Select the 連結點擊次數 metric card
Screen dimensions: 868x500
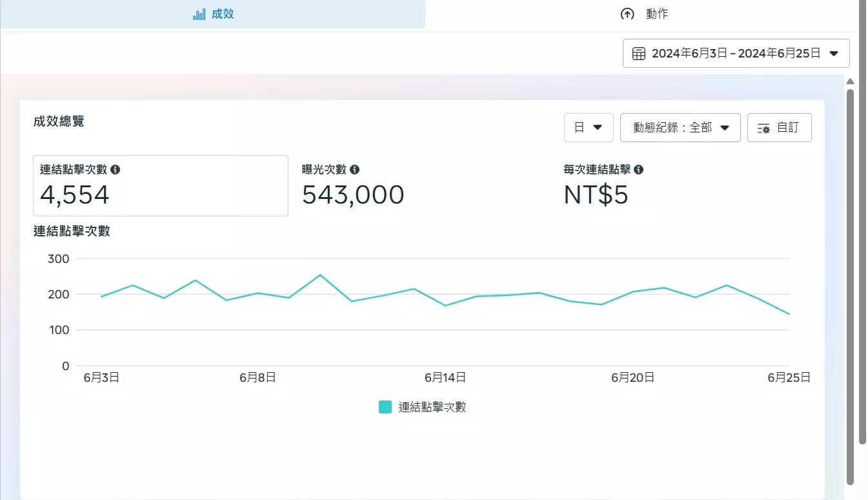pyautogui.click(x=160, y=185)
